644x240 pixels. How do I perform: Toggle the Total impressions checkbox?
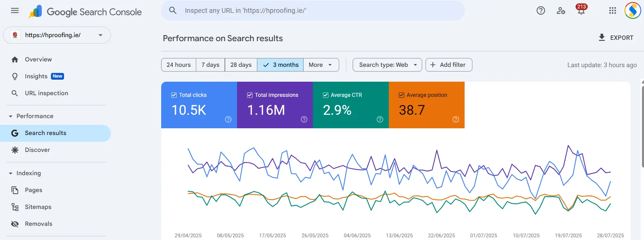click(250, 95)
